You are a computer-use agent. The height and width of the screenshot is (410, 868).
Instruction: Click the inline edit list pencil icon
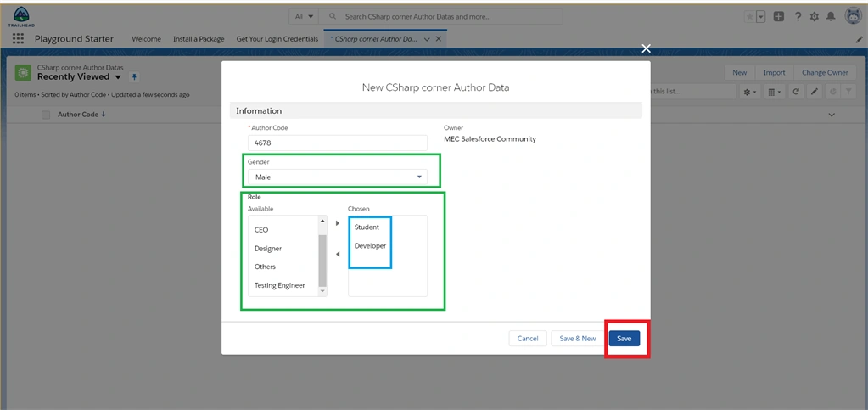click(x=815, y=92)
